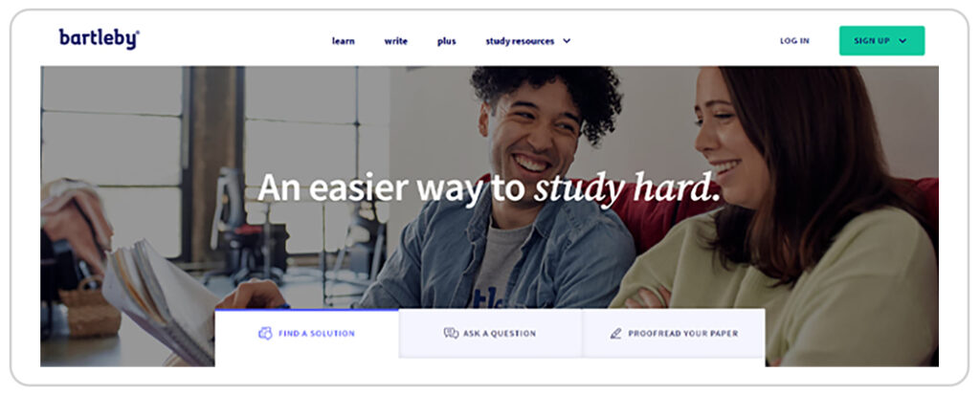Click the italic 'study hard.' text
The height and width of the screenshot is (395, 980).
point(627,188)
